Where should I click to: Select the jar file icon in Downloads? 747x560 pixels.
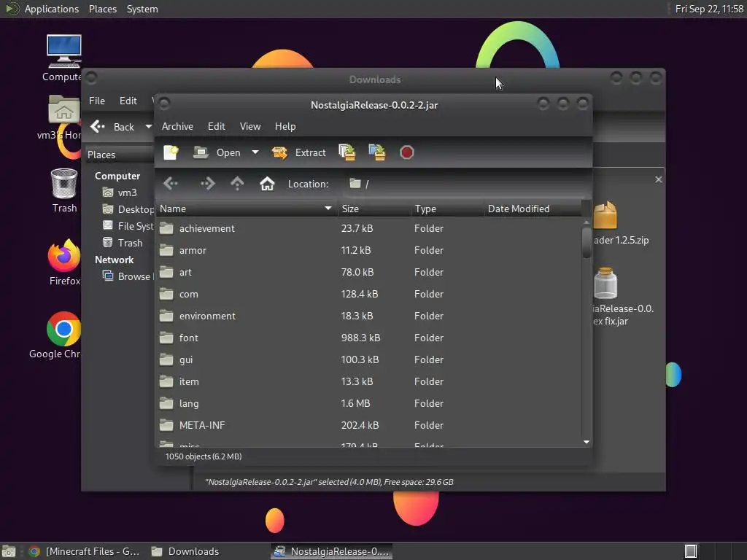pyautogui.click(x=606, y=284)
